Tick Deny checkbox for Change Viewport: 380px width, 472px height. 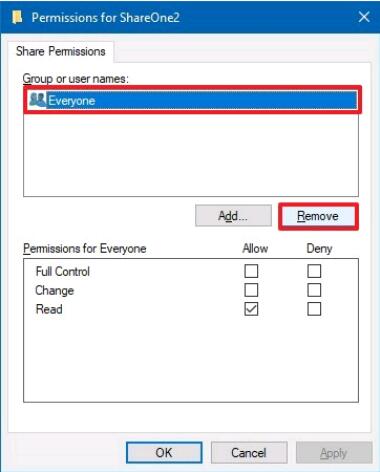pyautogui.click(x=314, y=290)
